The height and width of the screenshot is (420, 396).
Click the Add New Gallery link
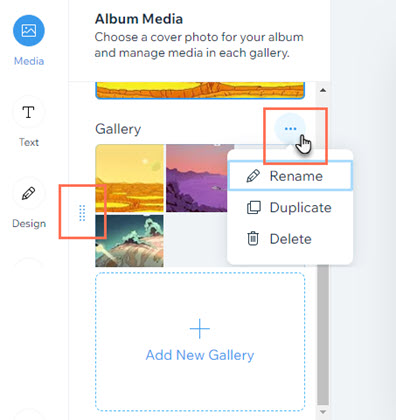(x=200, y=355)
